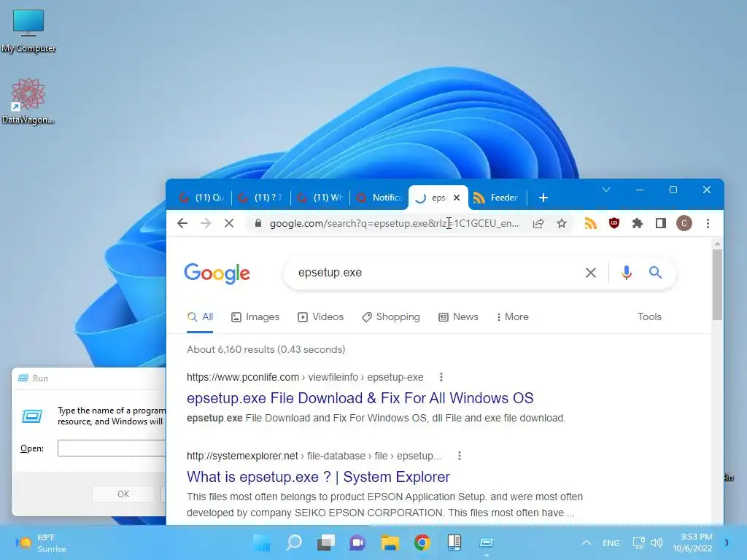The width and height of the screenshot is (747, 560).
Task: Click the ENG language indicator
Action: point(611,543)
